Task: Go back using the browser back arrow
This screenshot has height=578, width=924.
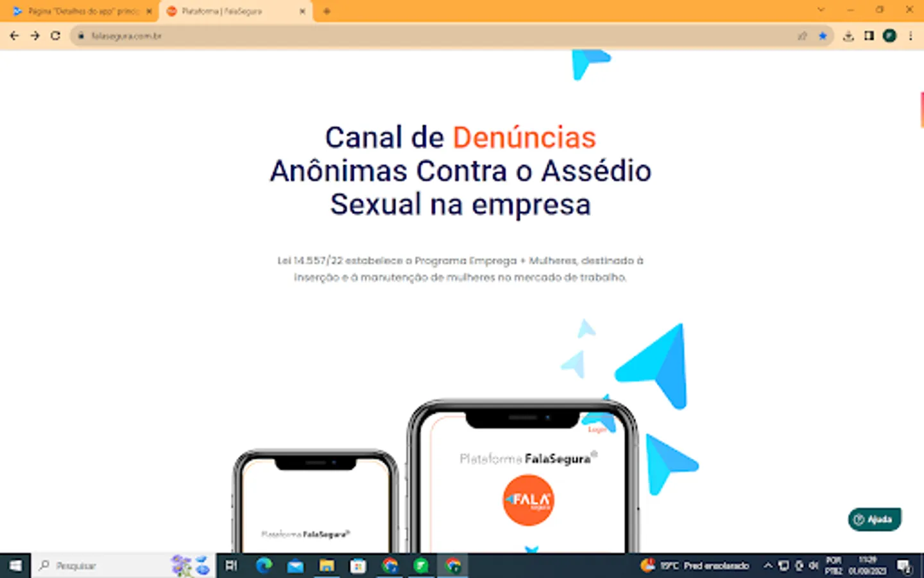Action: click(x=14, y=36)
